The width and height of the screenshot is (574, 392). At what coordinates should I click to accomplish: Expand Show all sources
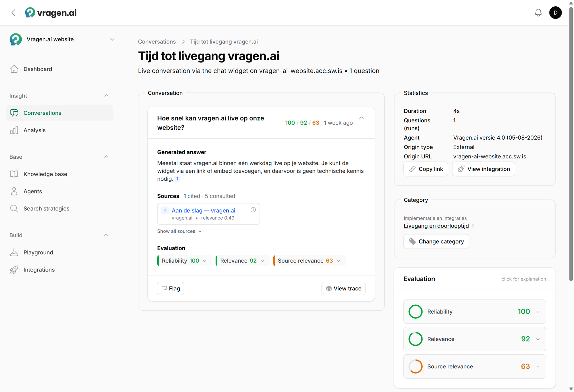pyautogui.click(x=180, y=231)
